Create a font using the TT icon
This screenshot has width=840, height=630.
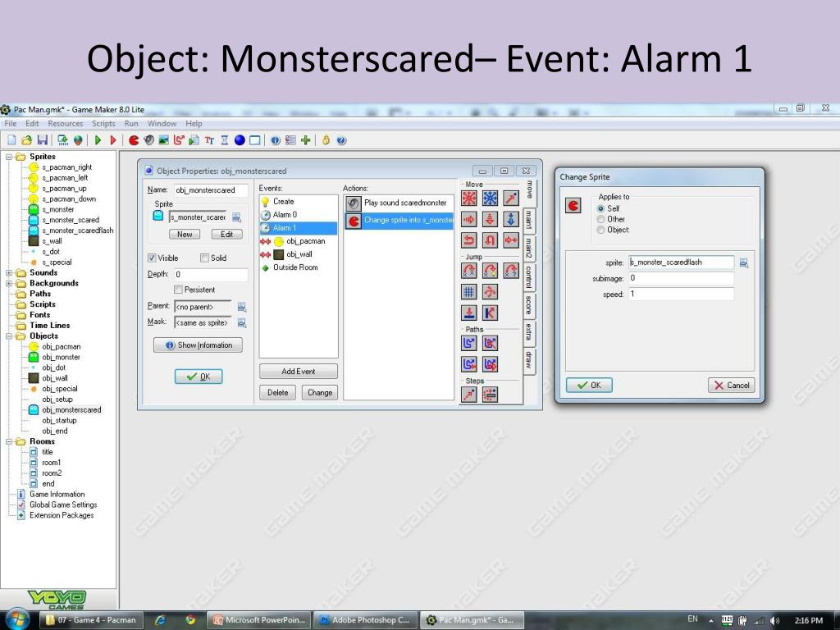pyautogui.click(x=209, y=140)
